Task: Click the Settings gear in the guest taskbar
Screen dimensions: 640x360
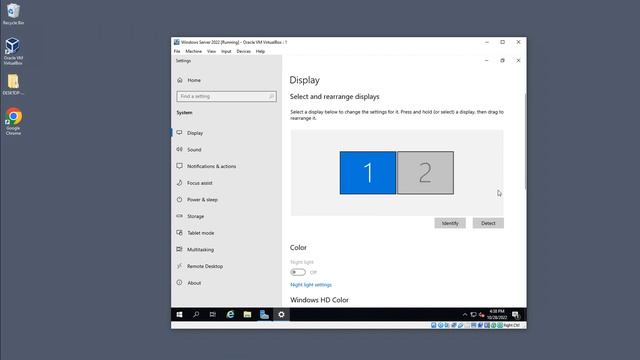Action: tap(281, 314)
